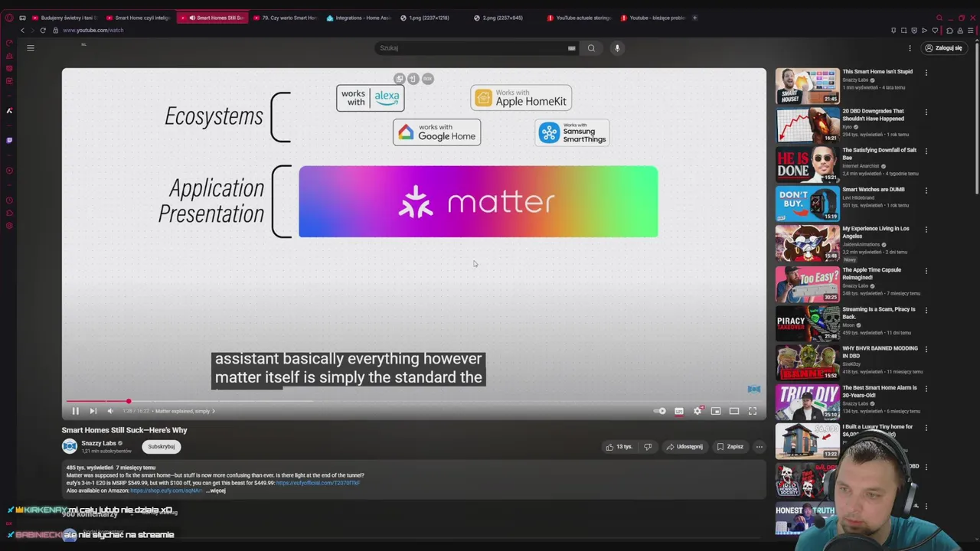
Task: Toggle subtitles on the player
Action: (x=679, y=411)
